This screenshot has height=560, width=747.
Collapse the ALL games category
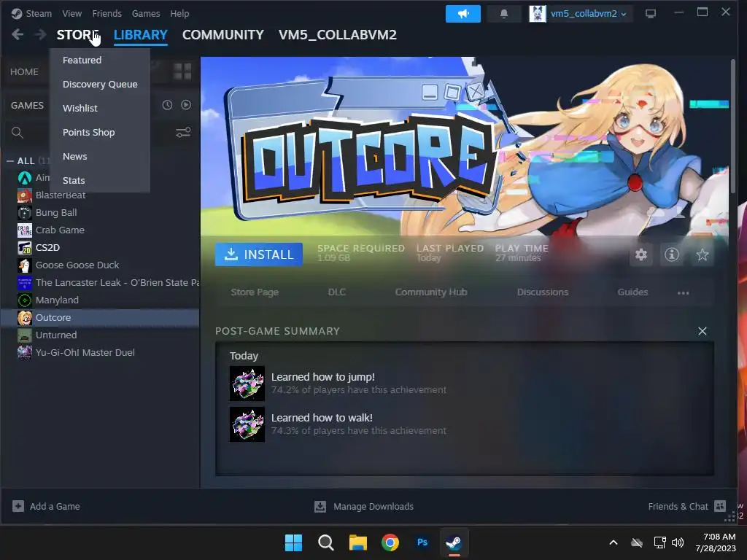click(x=10, y=161)
